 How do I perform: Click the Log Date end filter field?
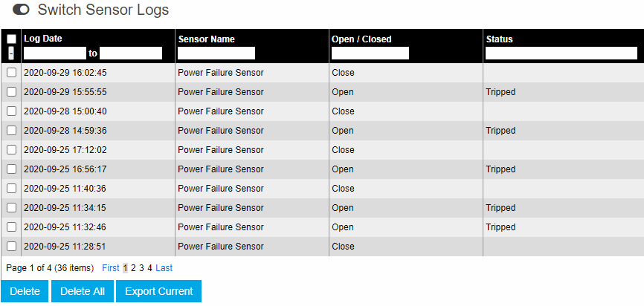pos(131,53)
